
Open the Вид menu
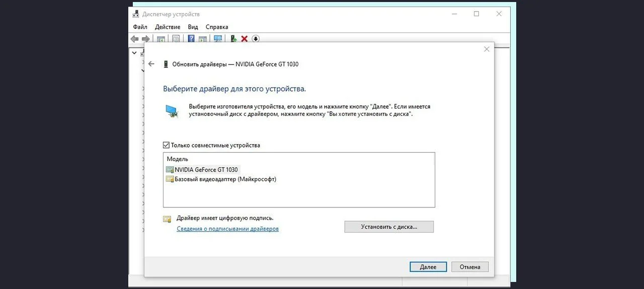pos(193,27)
